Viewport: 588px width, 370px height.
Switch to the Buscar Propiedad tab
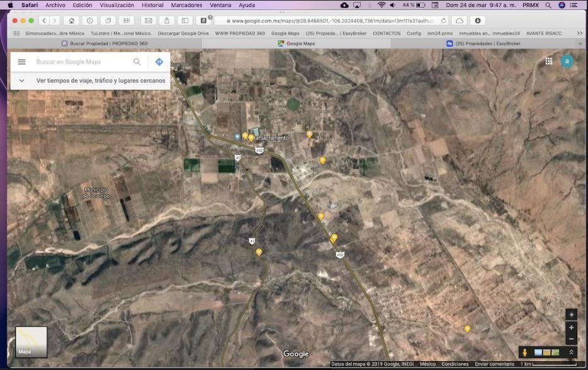point(105,43)
